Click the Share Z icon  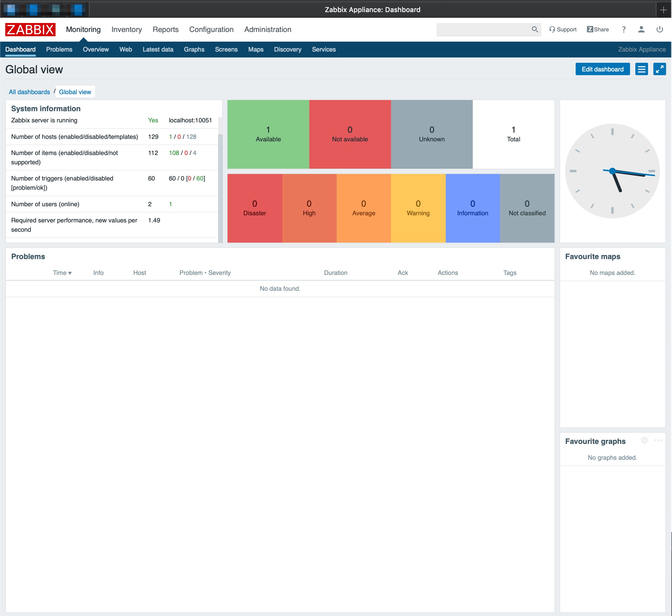[x=590, y=29]
